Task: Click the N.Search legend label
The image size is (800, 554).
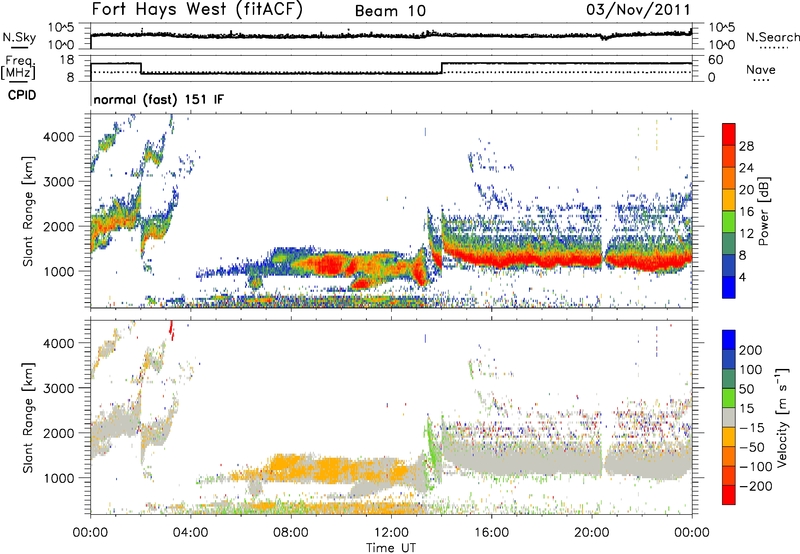Action: point(772,37)
